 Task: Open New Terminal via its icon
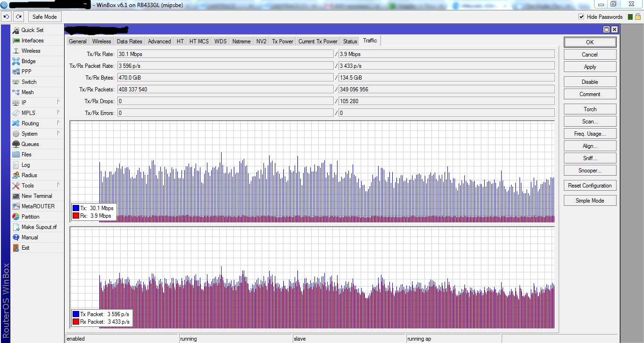click(x=16, y=196)
